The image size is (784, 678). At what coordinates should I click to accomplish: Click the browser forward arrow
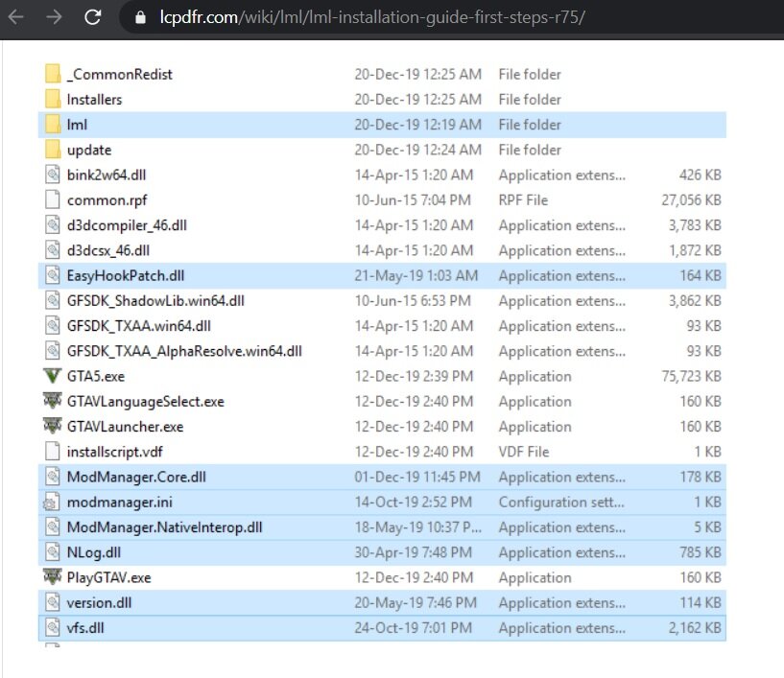(x=54, y=17)
